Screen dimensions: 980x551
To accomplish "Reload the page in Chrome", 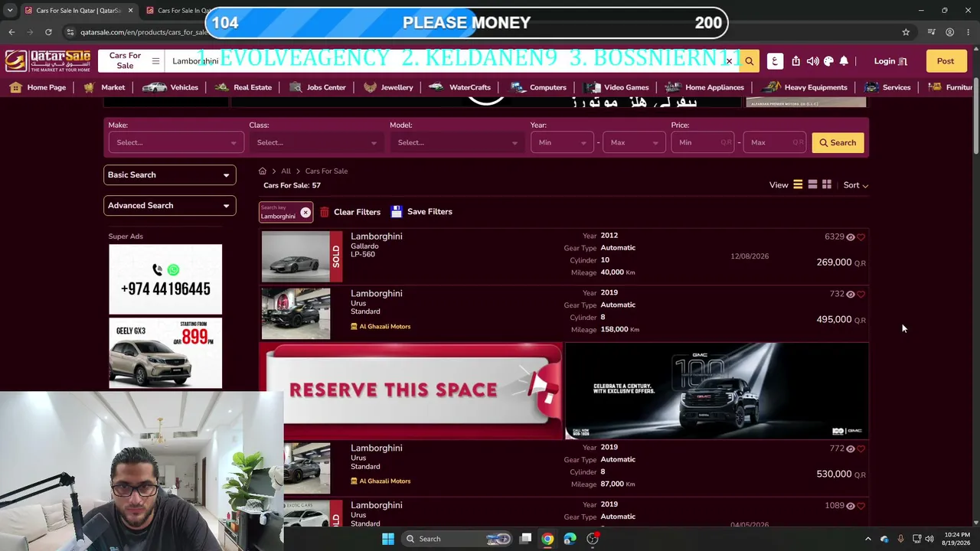I will tap(48, 32).
